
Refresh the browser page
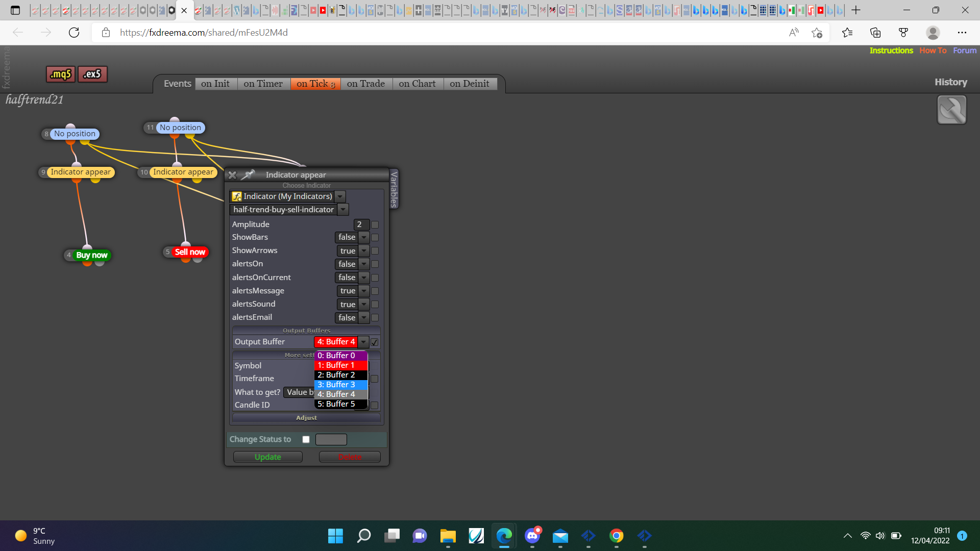pyautogui.click(x=74, y=33)
